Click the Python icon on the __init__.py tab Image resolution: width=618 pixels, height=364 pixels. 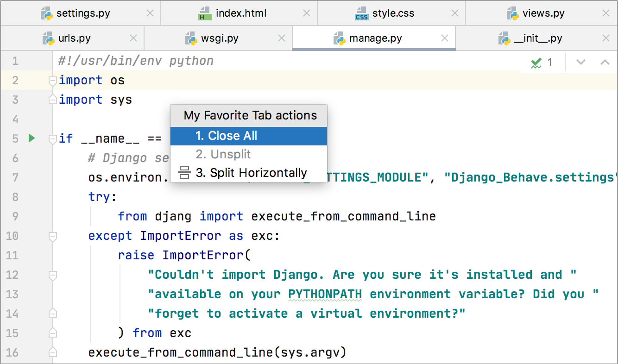click(x=504, y=38)
